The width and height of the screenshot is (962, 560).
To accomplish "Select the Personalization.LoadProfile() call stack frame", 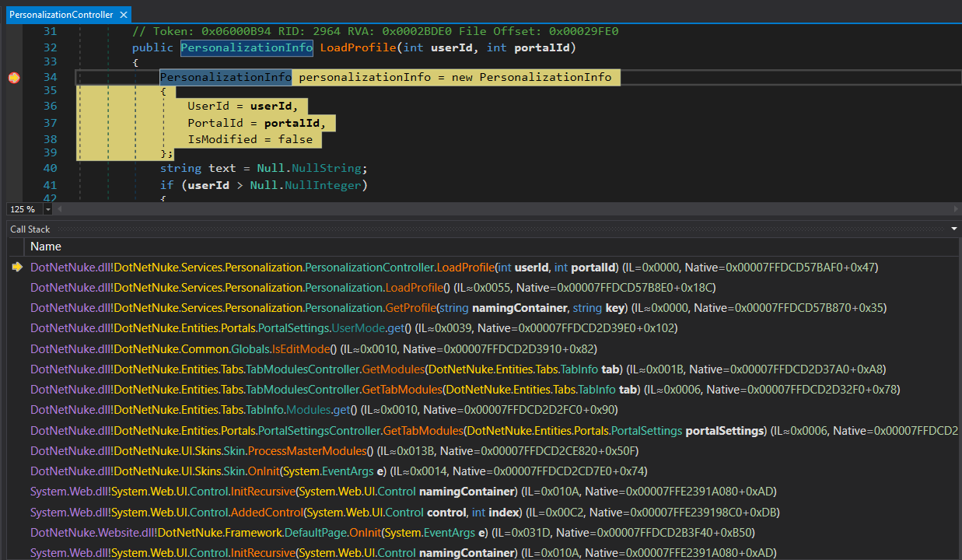I will click(x=373, y=288).
